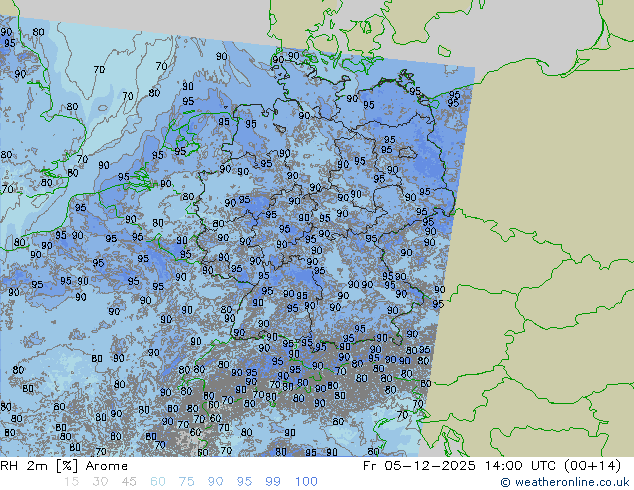
Task: Click the legend value 15
Action: pos(71,482)
